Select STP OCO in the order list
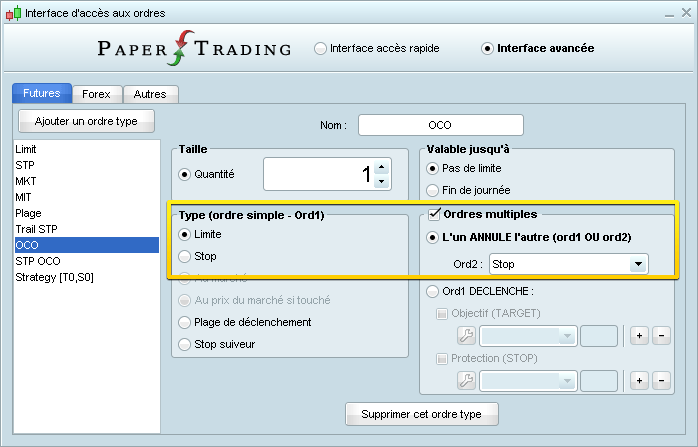This screenshot has height=447, width=698. pos(87,261)
